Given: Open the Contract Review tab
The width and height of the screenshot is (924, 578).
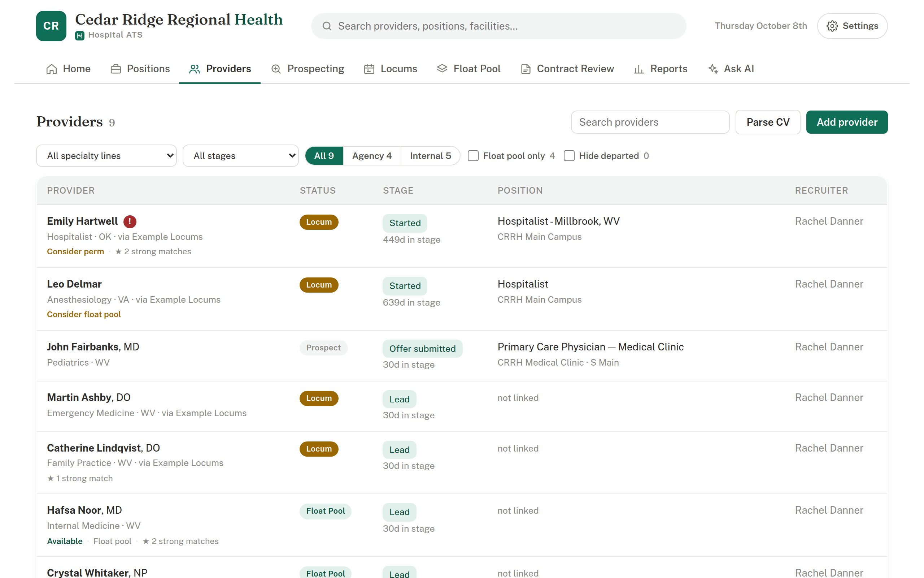Looking at the screenshot, I should 567,69.
